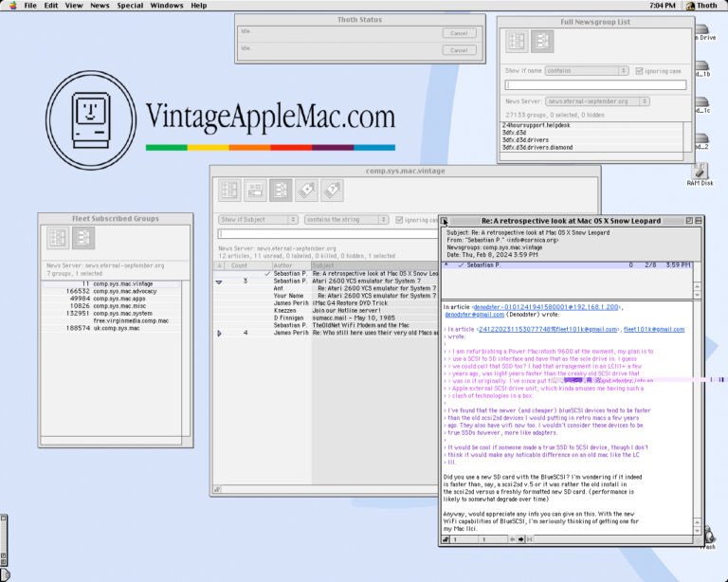Select TheOldNet WiFi Modem and the Mac article

[x=325, y=325]
